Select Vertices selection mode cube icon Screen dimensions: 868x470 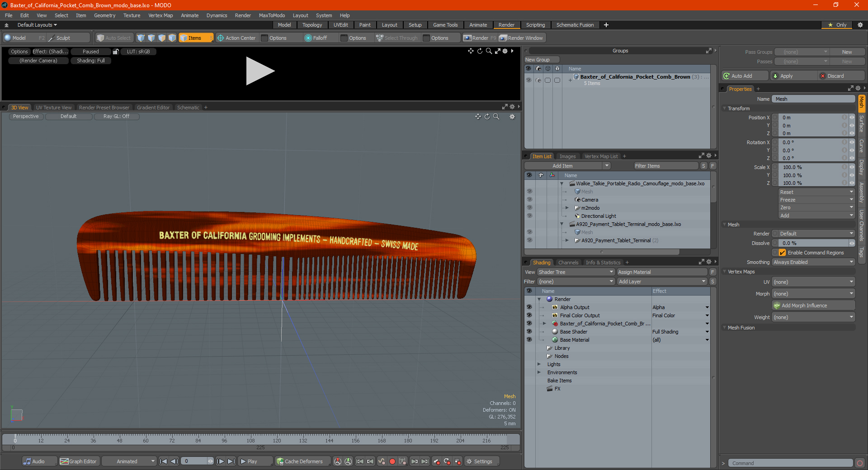(141, 38)
